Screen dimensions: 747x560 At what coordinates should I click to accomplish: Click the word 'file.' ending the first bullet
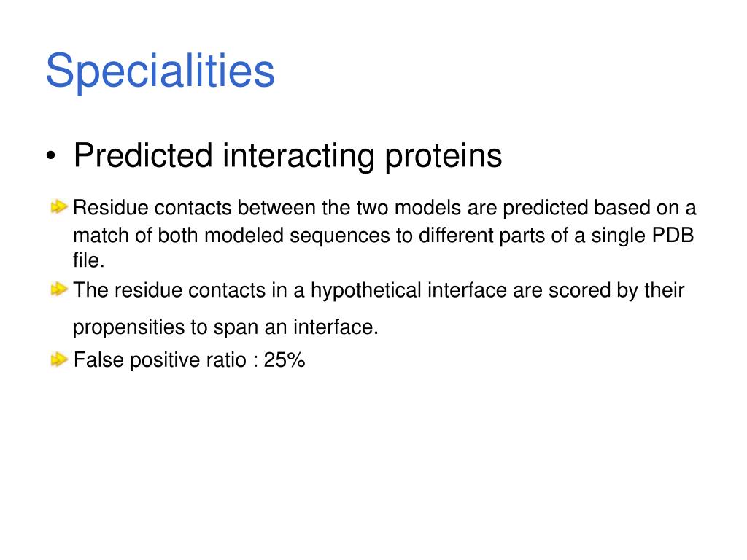[88, 260]
